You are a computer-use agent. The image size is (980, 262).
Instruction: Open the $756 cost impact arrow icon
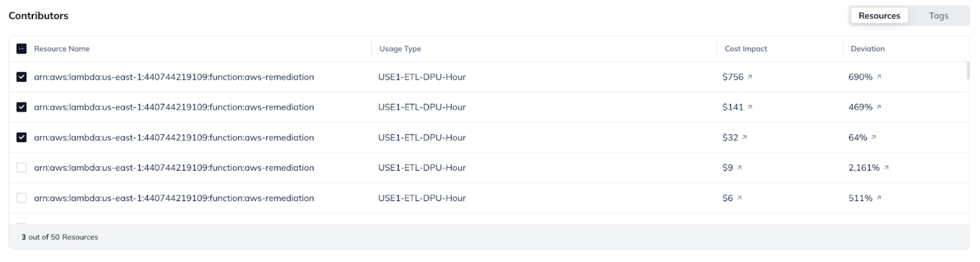point(750,77)
